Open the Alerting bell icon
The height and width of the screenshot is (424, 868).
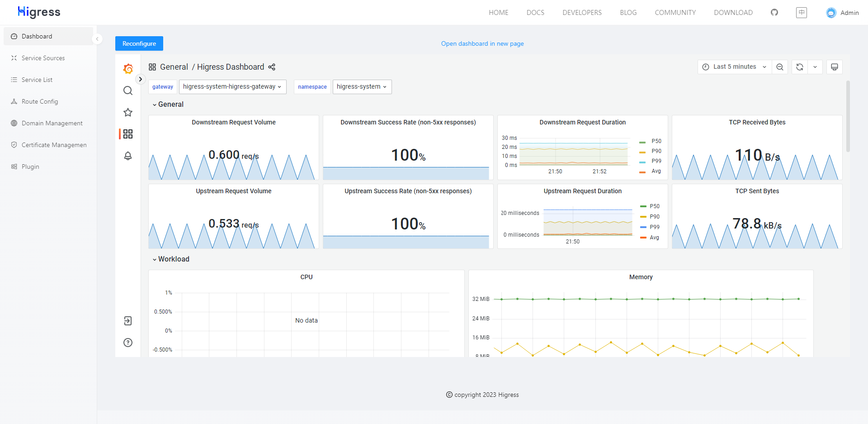tap(128, 156)
